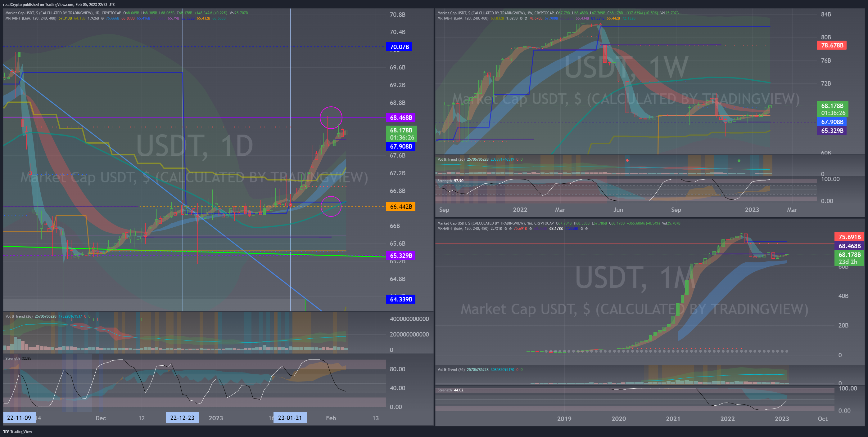Click the 78.678B red label on weekly chart
This screenshot has height=437, width=868.
pyautogui.click(x=832, y=45)
